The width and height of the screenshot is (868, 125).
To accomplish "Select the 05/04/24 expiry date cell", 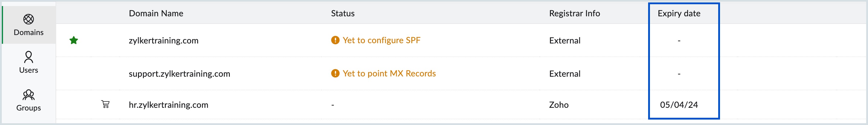I will coord(679,105).
